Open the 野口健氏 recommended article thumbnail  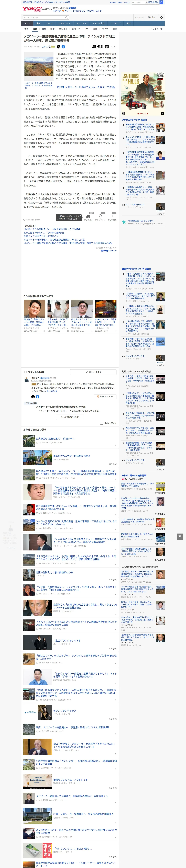tap(34, 309)
